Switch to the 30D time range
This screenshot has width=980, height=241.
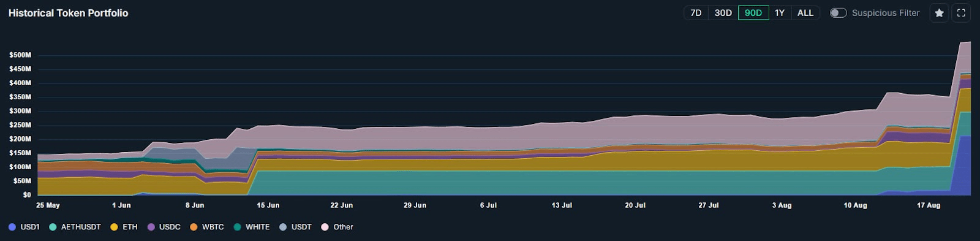click(723, 13)
